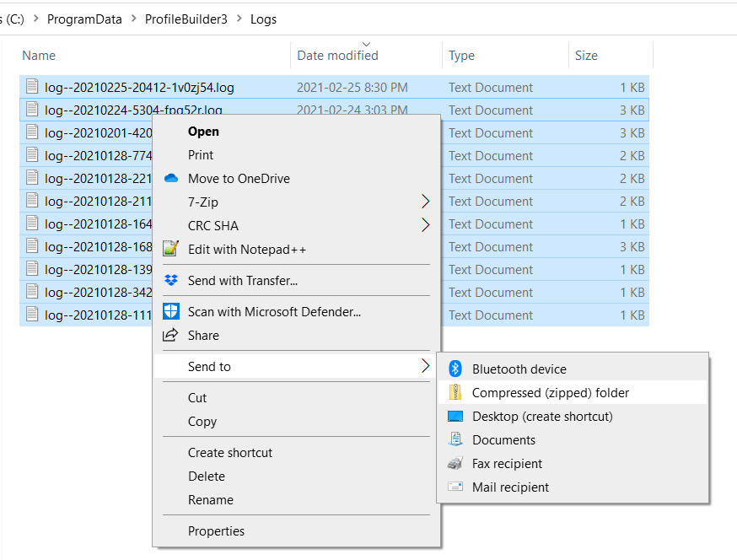Click the Desktop shortcut monitor icon

(x=455, y=416)
